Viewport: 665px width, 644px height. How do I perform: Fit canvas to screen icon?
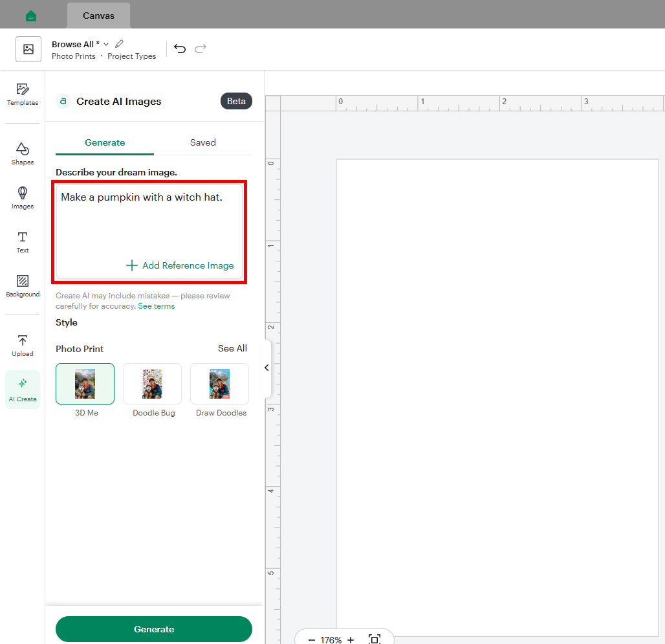[375, 639]
